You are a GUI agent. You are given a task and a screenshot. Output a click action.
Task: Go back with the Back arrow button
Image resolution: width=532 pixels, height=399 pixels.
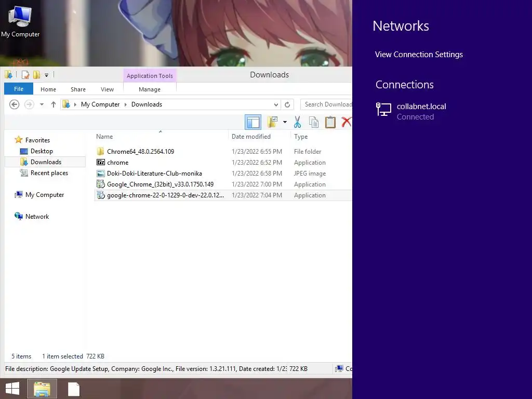(14, 104)
